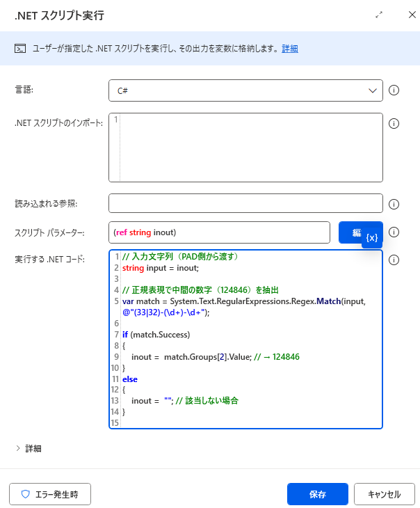Click the 読み込まれる参照 input field
This screenshot has height=508, width=420.
(x=245, y=203)
